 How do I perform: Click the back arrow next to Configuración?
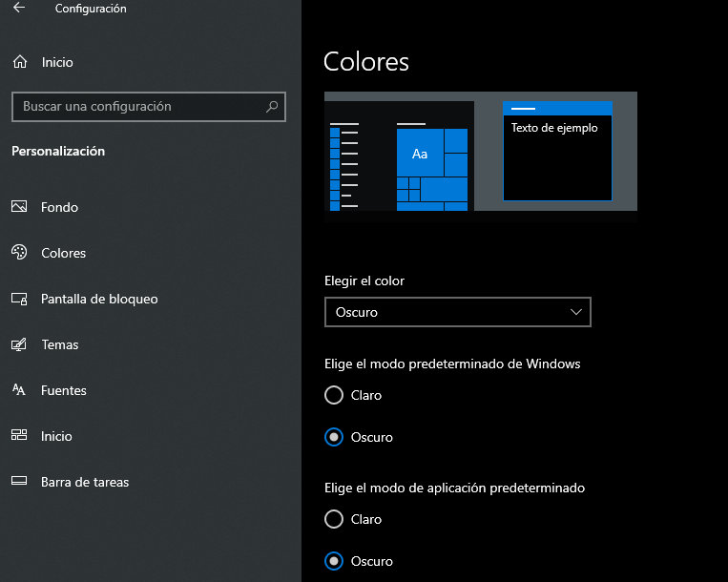[19, 9]
